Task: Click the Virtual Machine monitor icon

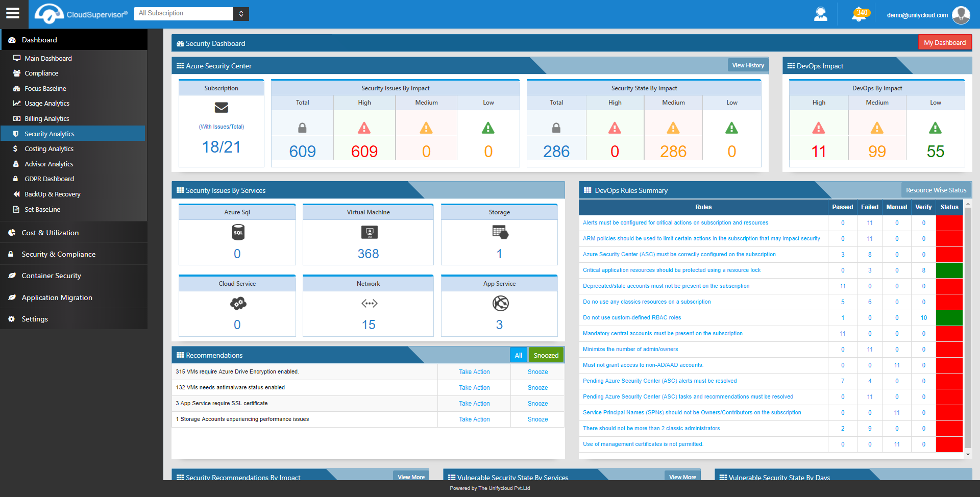Action: point(370,233)
